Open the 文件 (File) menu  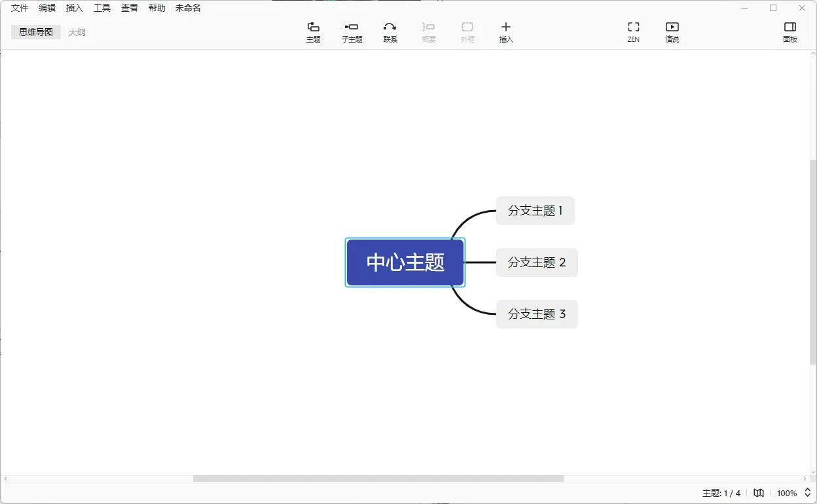coord(18,8)
